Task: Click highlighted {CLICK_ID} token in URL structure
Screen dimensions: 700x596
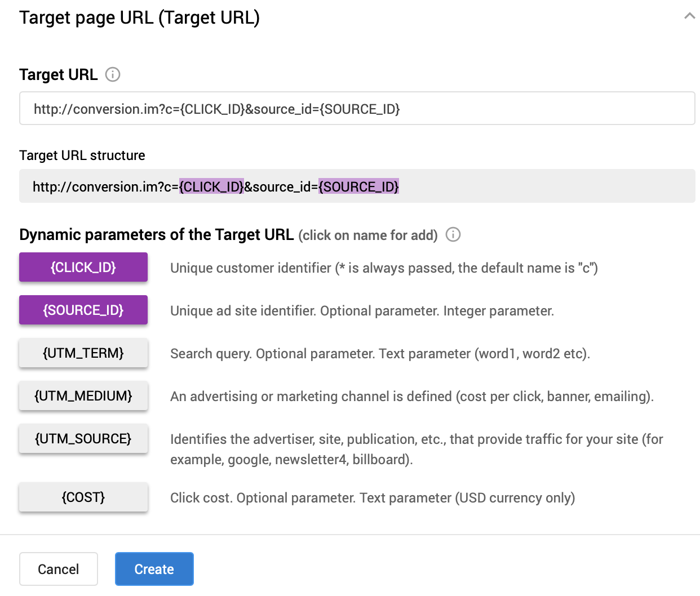Action: click(x=211, y=186)
